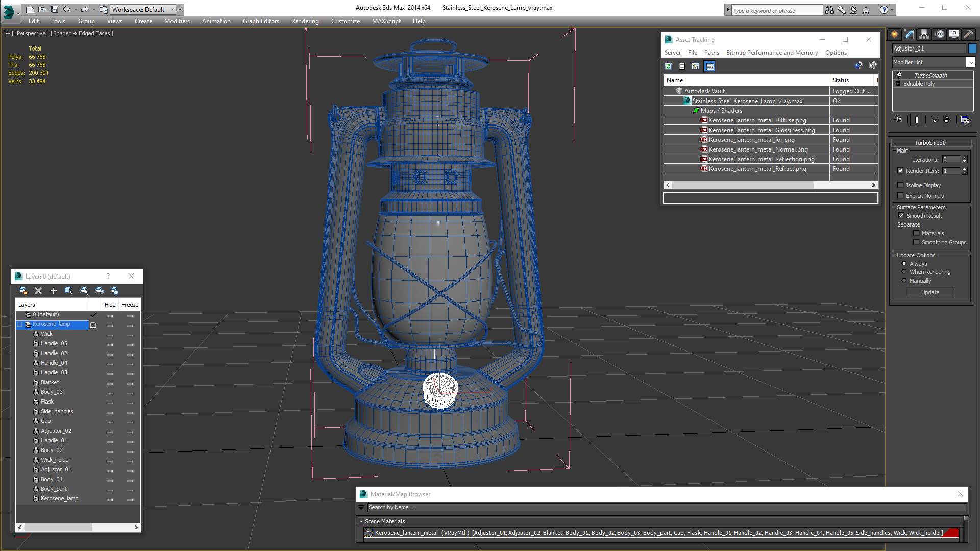Click the Update button in TurboSmooth rollout
The image size is (980, 551).
click(x=930, y=292)
